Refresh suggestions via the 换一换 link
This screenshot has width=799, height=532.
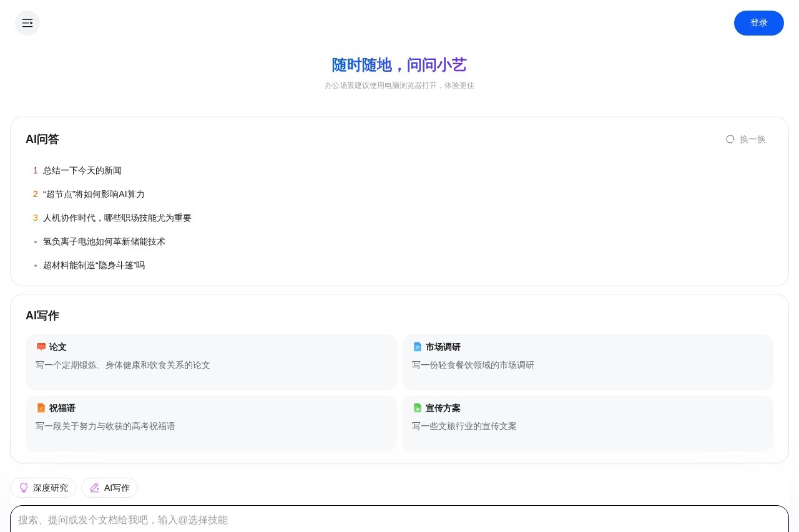752,139
